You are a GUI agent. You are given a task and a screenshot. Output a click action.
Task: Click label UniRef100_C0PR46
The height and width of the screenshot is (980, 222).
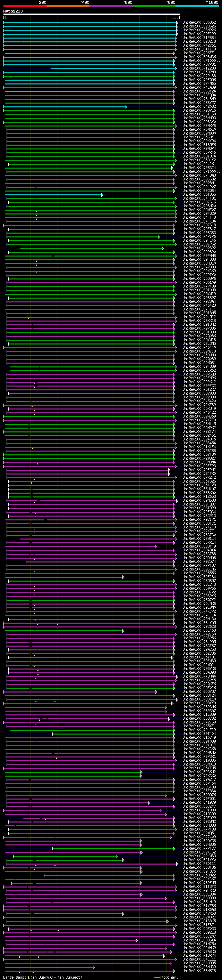pos(199,153)
